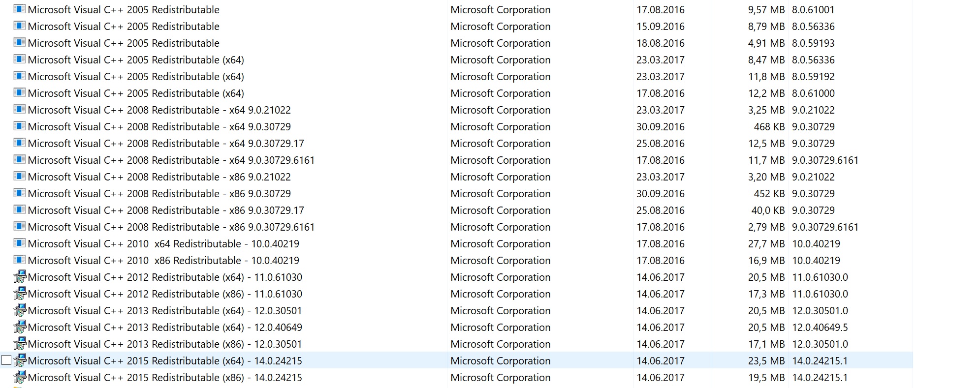The width and height of the screenshot is (980, 388).
Task: Select the name 'Microsoft Visual C++ 2010 x64 Redistributable - 10.0.40219'
Action: (163, 244)
